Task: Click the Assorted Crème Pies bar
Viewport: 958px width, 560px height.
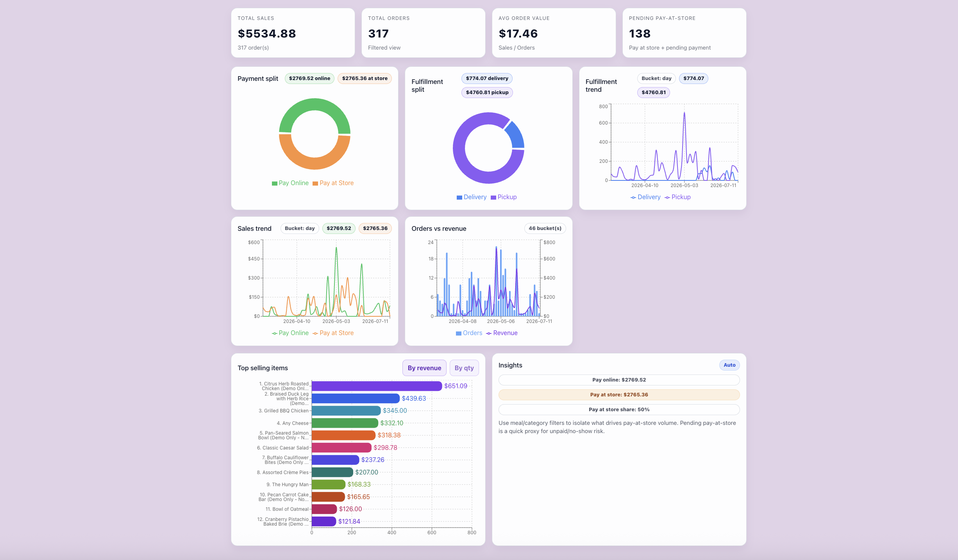Action: pos(332,472)
